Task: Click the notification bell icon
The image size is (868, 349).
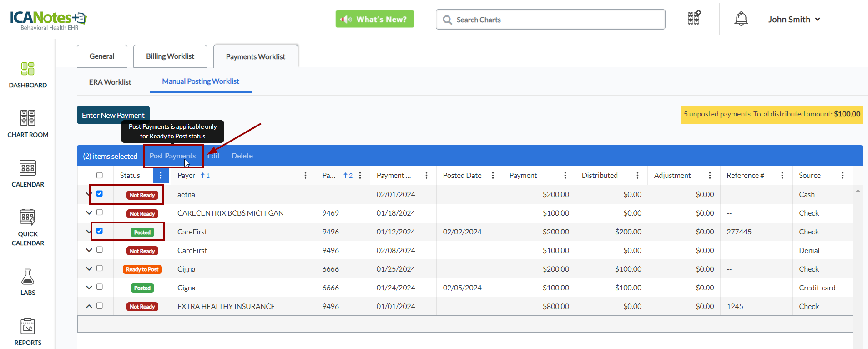Action: click(x=741, y=19)
